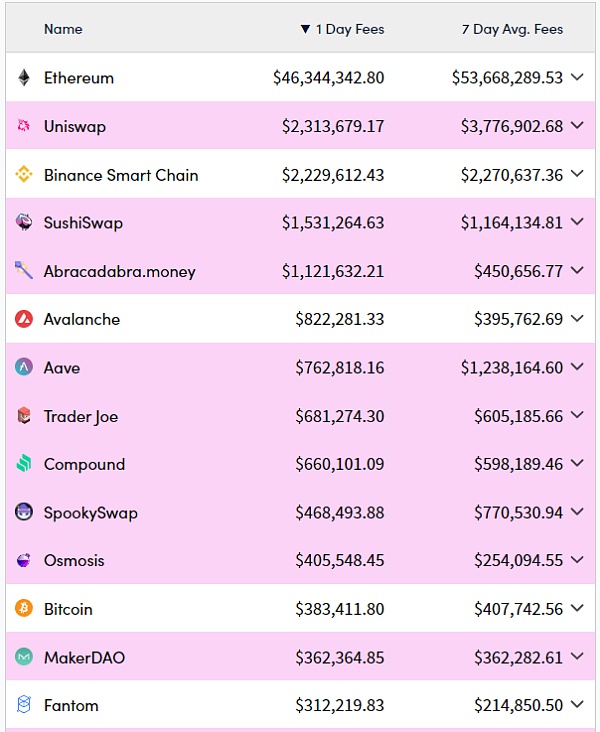Click the pink Uniswap unicorn icon
This screenshot has width=600, height=732.
click(24, 126)
